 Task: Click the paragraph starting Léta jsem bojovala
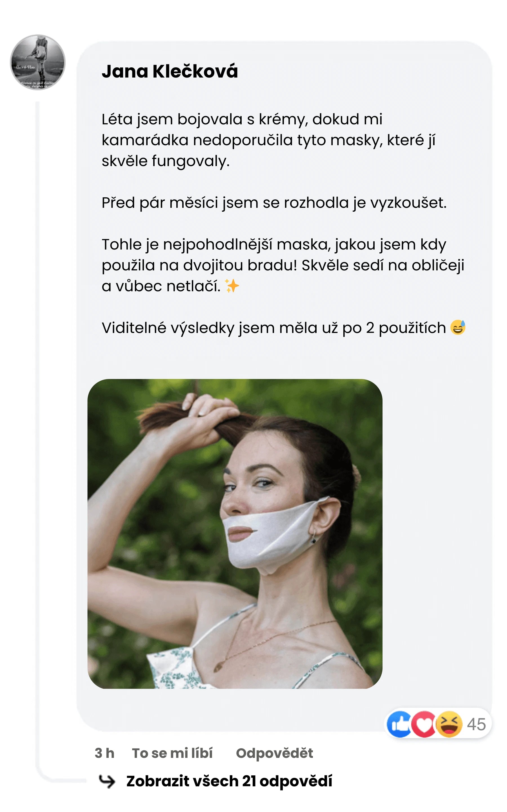coord(269,140)
